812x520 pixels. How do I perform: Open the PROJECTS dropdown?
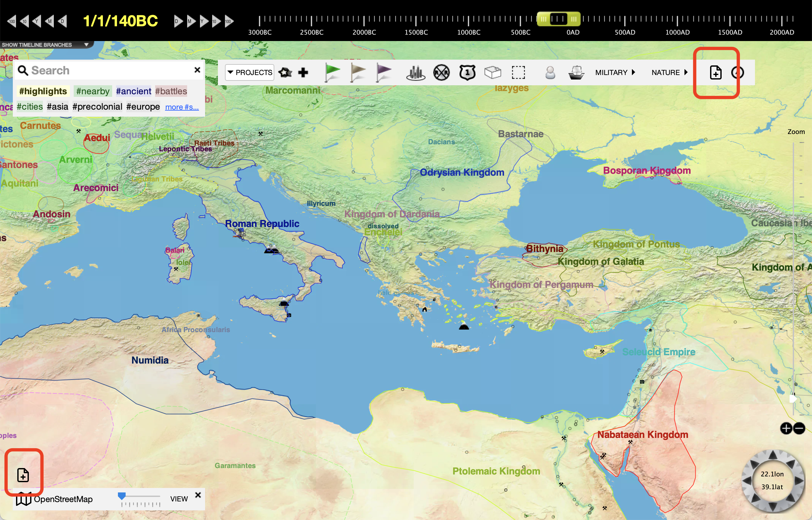tap(249, 72)
